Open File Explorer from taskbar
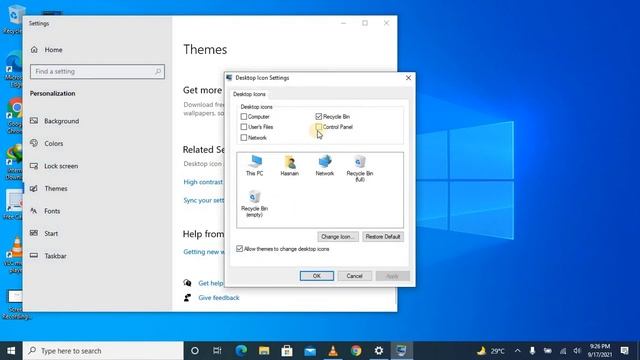The width and height of the screenshot is (640, 360). (264, 351)
